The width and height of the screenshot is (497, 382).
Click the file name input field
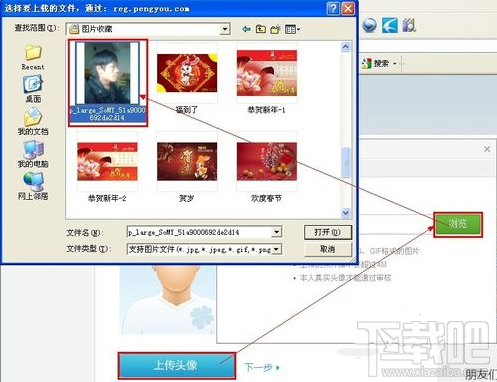(199, 232)
